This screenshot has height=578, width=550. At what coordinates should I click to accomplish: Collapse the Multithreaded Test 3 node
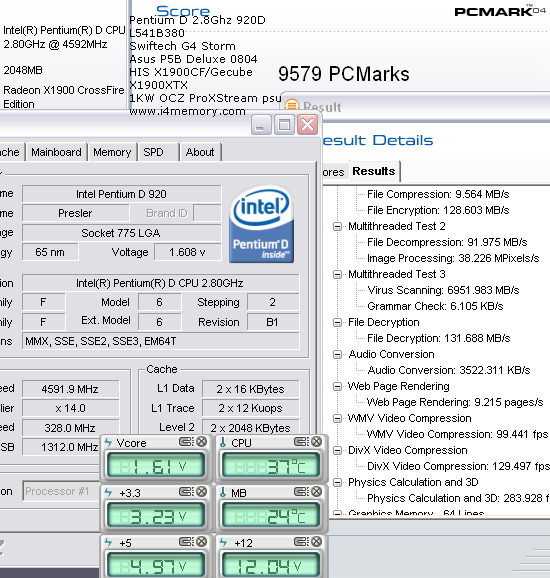(337, 274)
